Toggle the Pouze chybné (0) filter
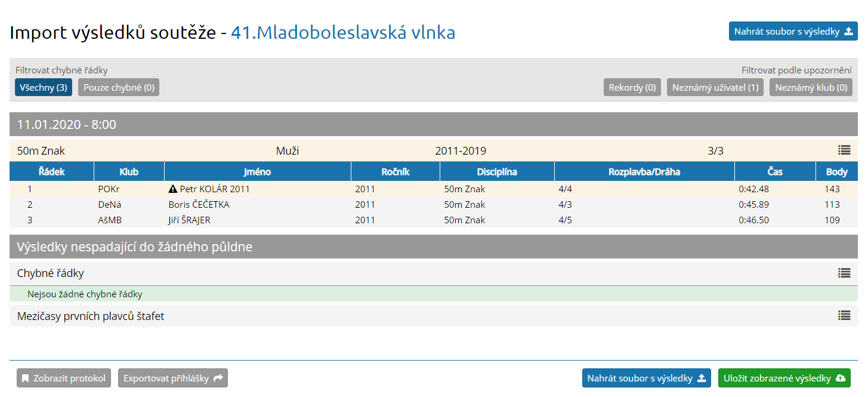The height and width of the screenshot is (397, 868). coord(119,88)
